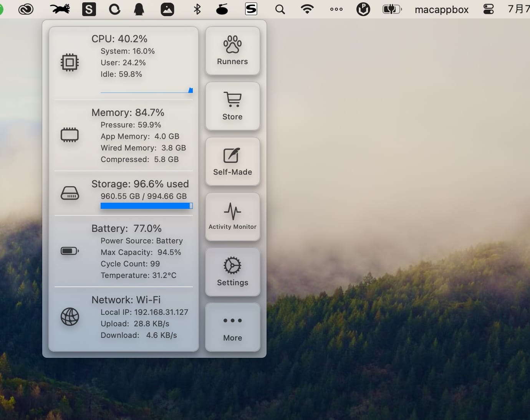Open the Wi-Fi menu bar icon
The width and height of the screenshot is (530, 420).
coord(307,9)
